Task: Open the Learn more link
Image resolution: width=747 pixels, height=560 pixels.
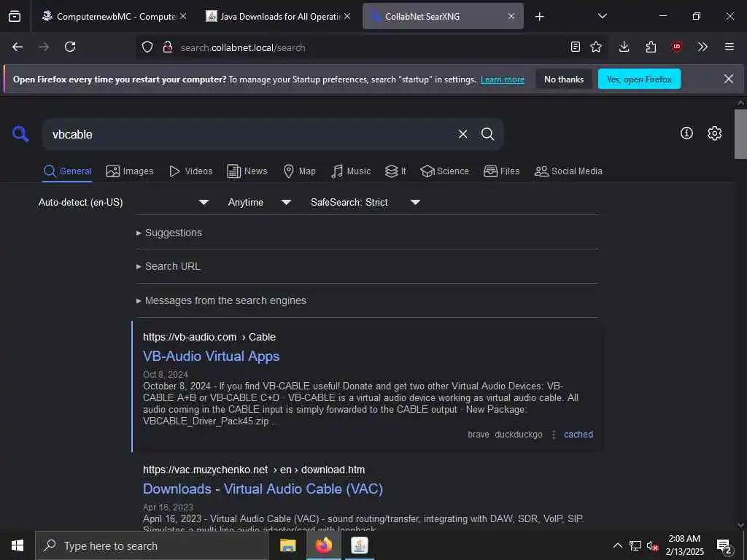Action: click(x=502, y=79)
